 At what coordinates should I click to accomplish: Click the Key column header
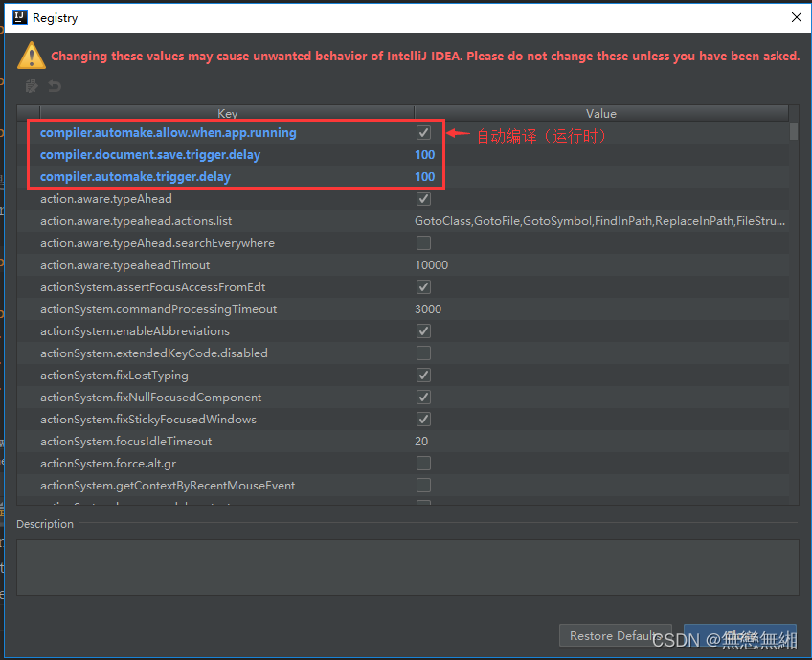(227, 113)
